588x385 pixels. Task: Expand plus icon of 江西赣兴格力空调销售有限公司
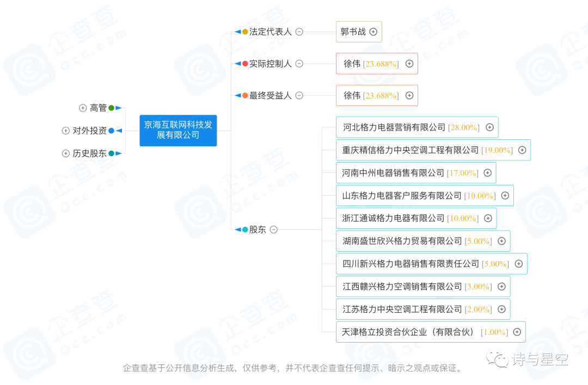click(x=502, y=287)
